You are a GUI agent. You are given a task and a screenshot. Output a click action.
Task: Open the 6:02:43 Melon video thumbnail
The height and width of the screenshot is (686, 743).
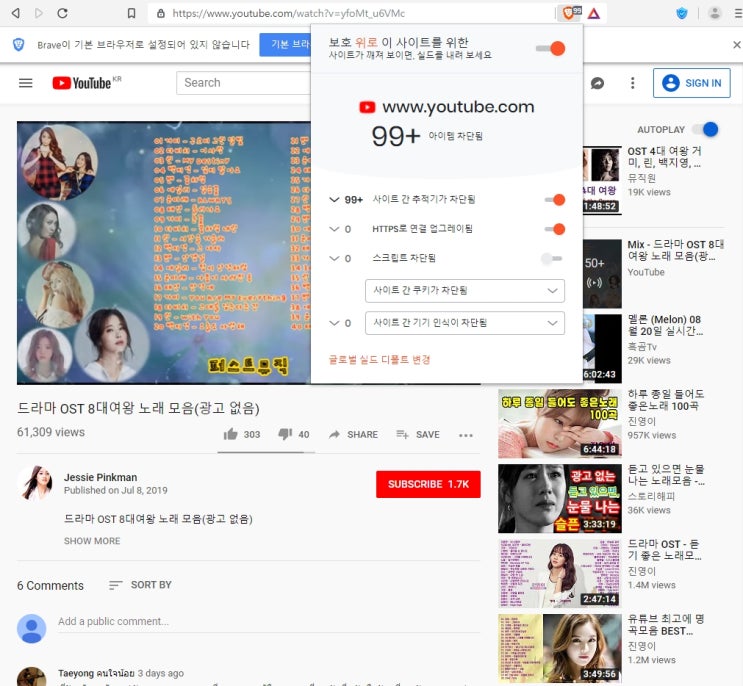(602, 348)
